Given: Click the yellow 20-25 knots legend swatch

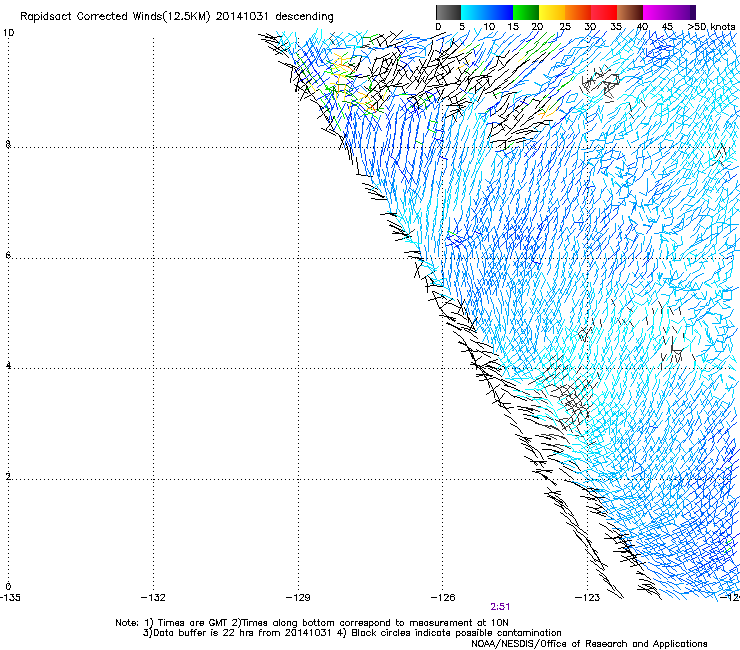Looking at the screenshot, I should coord(552,12).
